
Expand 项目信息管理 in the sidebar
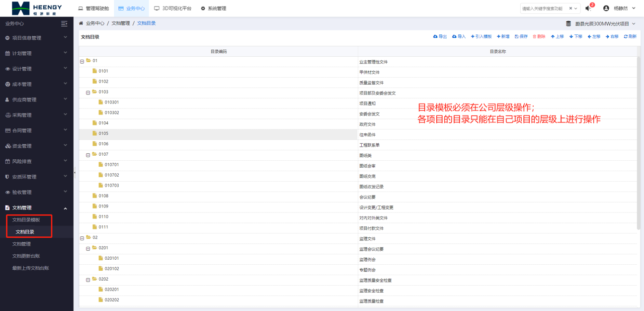[37, 38]
